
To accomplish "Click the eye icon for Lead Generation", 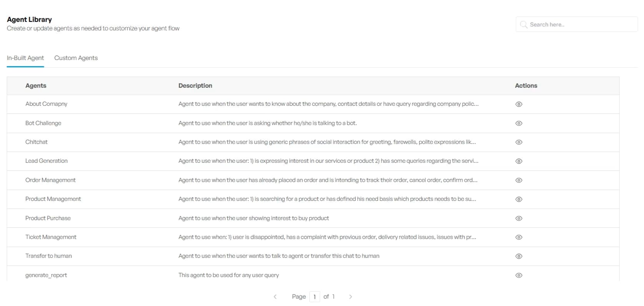I will (519, 161).
